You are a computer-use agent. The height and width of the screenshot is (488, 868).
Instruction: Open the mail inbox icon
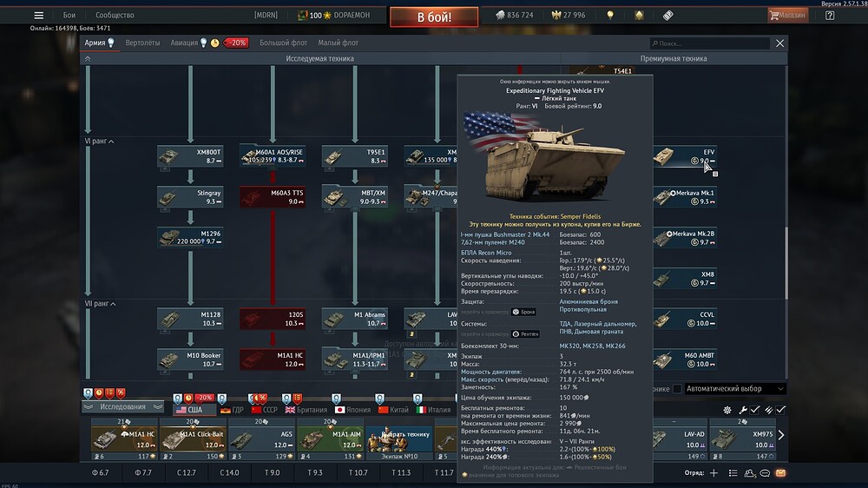coord(780,473)
